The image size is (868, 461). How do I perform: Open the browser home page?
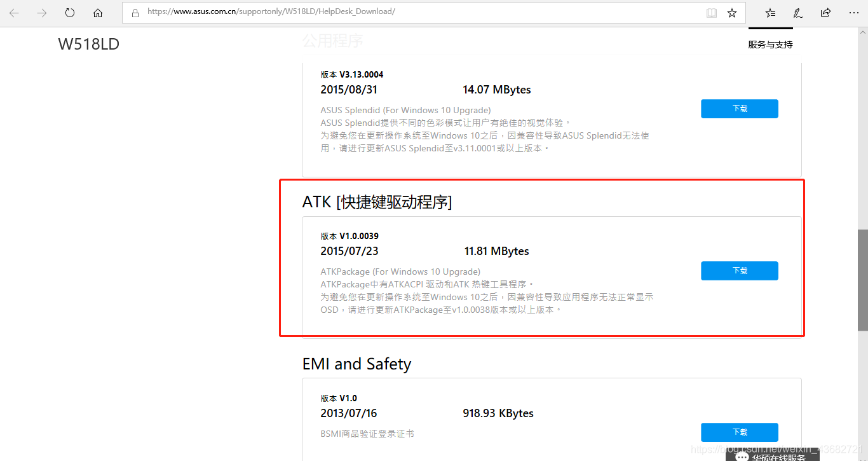click(98, 13)
